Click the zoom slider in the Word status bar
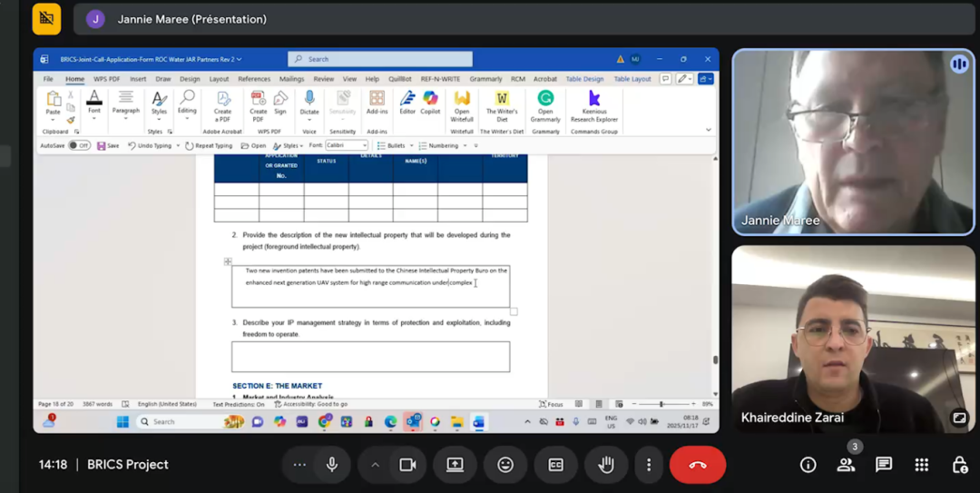 [661, 404]
